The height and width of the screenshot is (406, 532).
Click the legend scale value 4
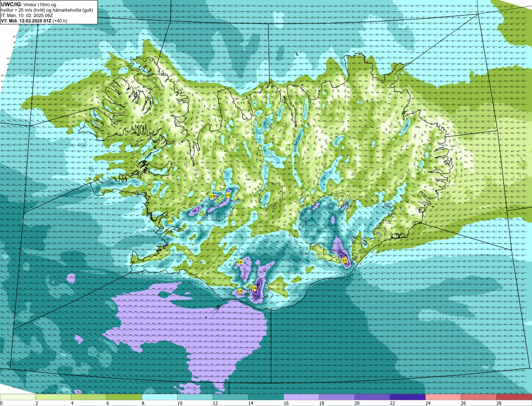(x=72, y=403)
